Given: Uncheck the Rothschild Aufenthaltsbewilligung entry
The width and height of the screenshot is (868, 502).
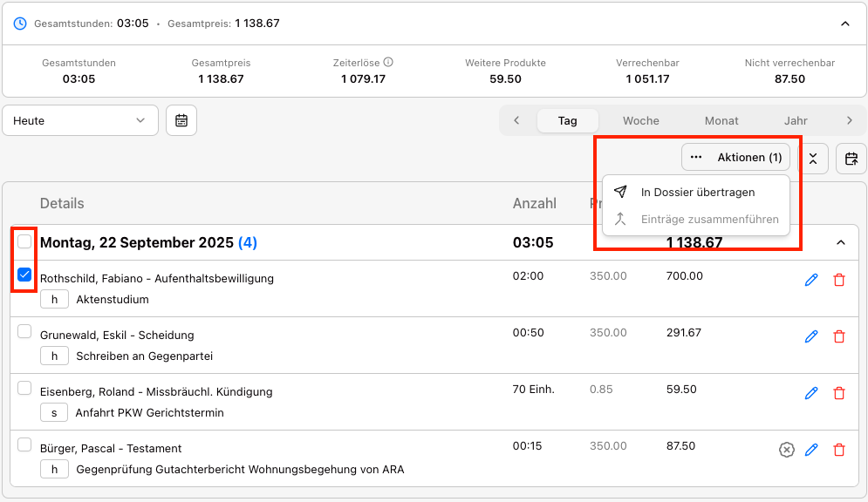Looking at the screenshot, I should (24, 275).
